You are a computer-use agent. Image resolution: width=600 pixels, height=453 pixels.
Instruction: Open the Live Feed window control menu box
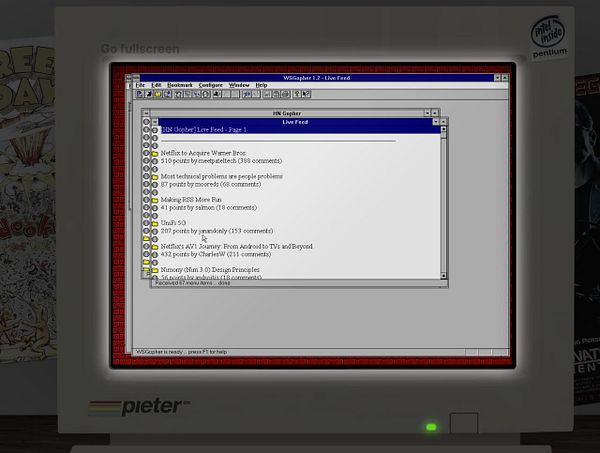click(x=155, y=122)
